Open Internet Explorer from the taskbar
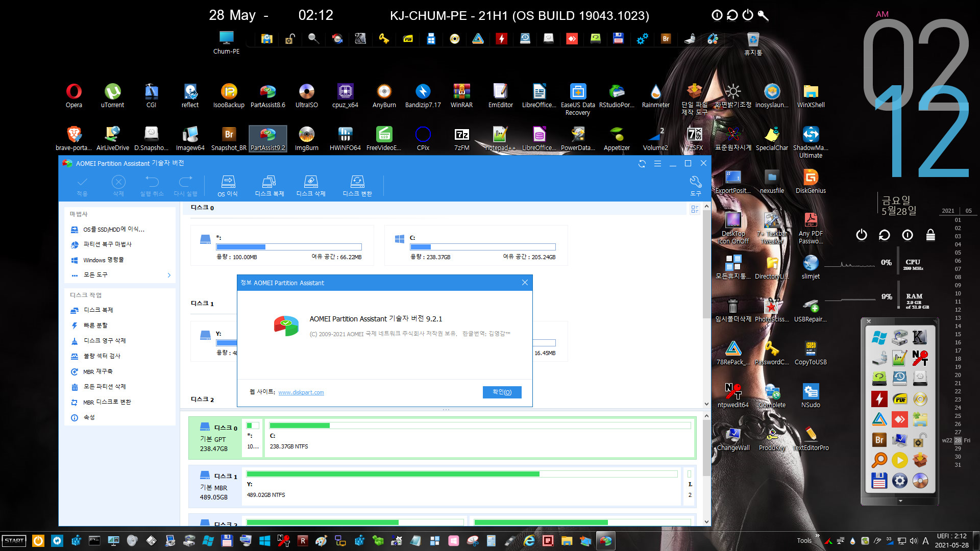 click(529, 541)
